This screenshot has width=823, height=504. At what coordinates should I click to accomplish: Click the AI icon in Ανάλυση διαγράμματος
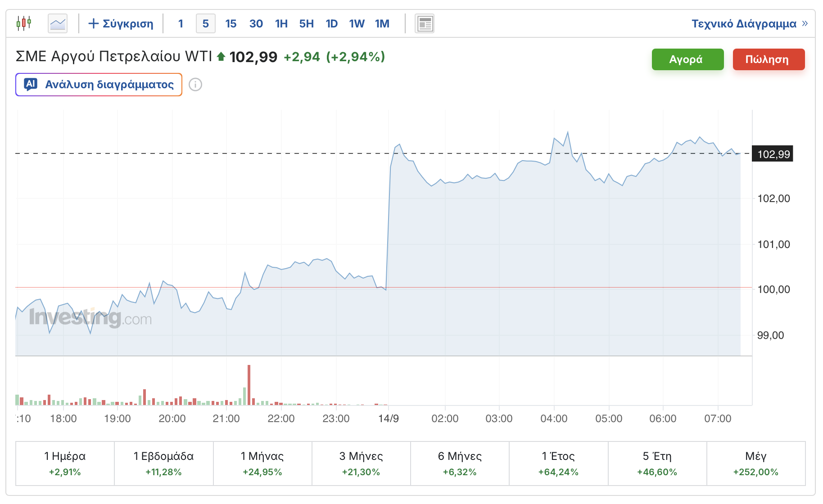[31, 84]
